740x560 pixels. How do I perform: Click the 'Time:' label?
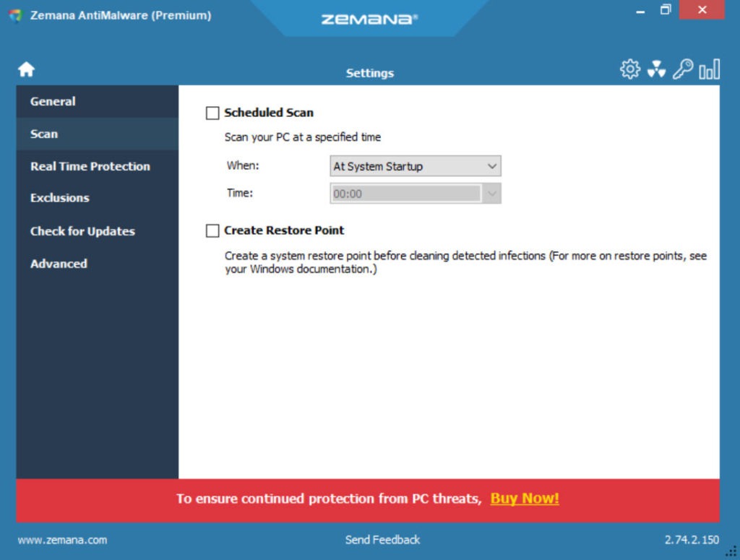[240, 193]
